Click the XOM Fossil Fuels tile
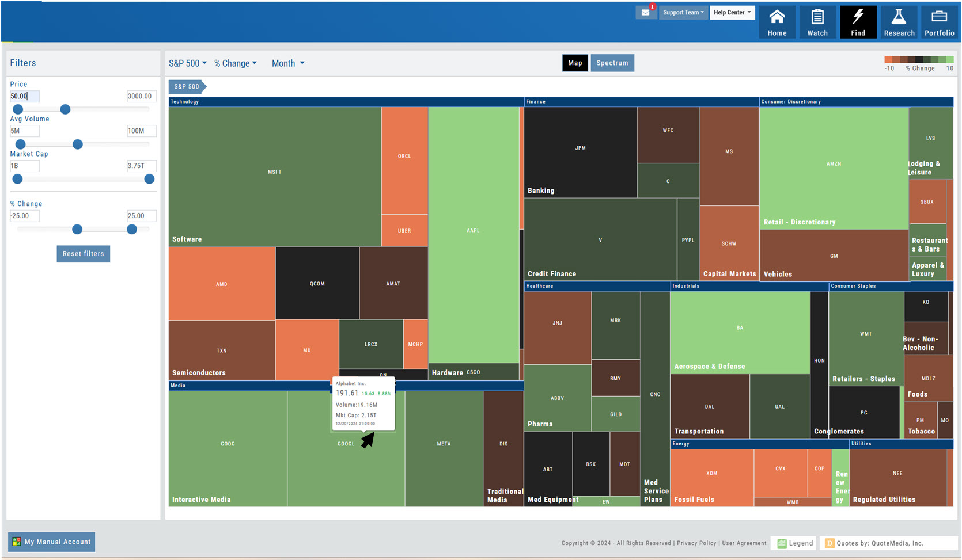 (x=712, y=478)
